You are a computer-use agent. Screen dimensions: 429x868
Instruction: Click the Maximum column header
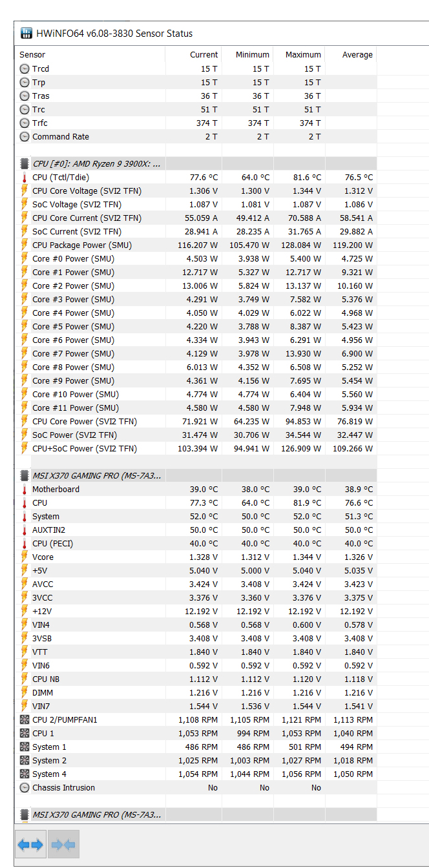pyautogui.click(x=299, y=54)
